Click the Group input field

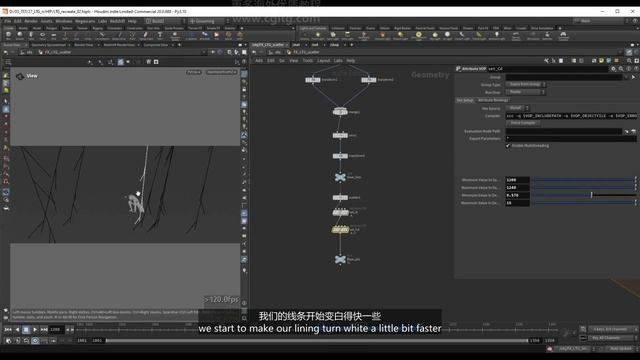(x=564, y=77)
